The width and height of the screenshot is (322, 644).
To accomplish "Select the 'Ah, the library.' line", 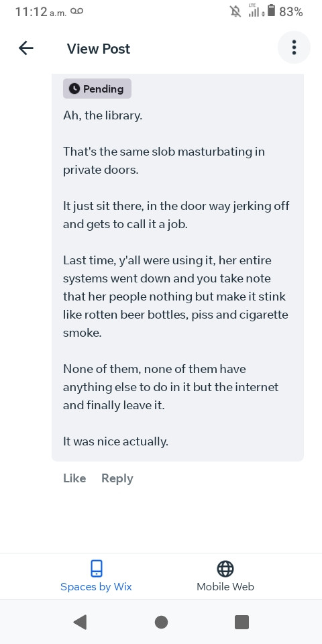I will (x=103, y=115).
